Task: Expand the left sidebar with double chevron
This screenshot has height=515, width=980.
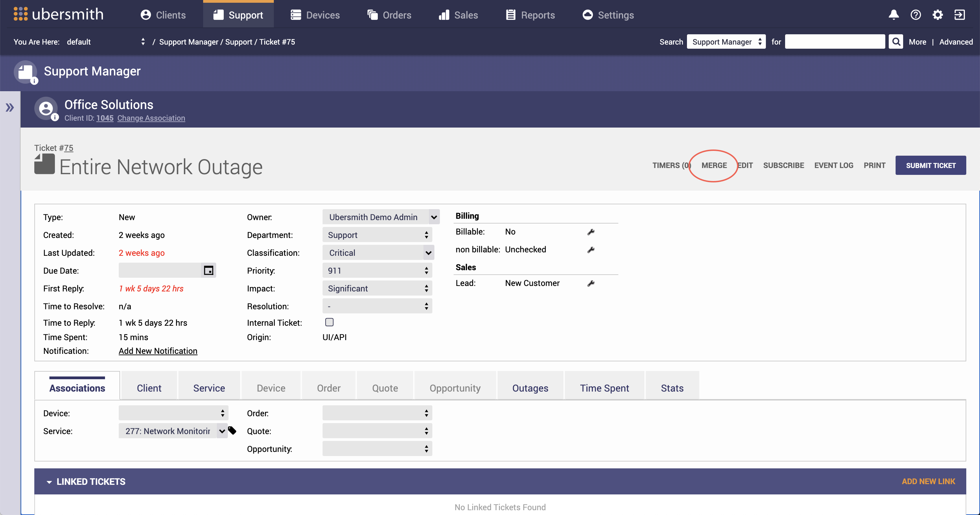Action: pos(10,108)
